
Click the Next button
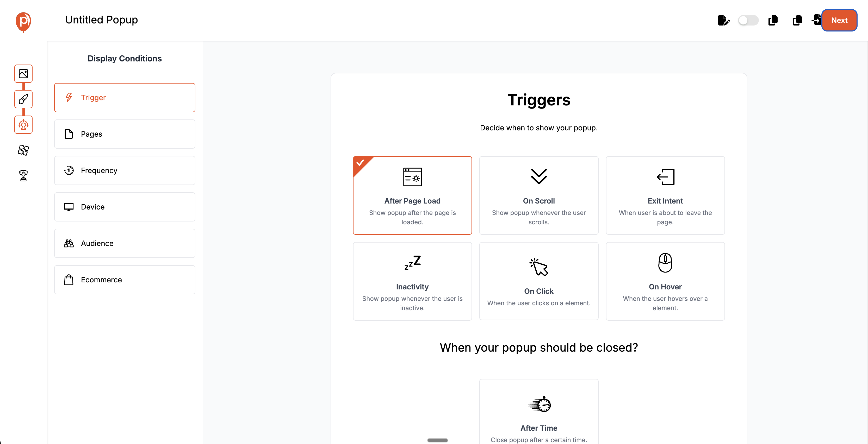point(839,20)
